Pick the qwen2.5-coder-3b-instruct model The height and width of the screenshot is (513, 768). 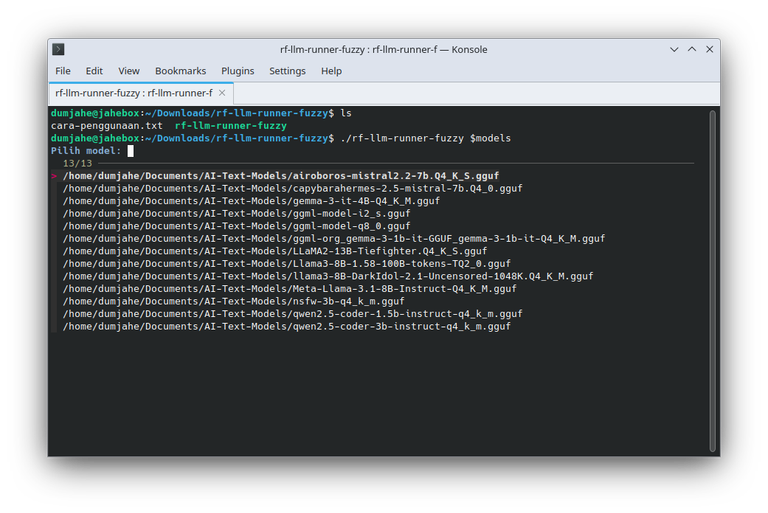click(x=286, y=326)
